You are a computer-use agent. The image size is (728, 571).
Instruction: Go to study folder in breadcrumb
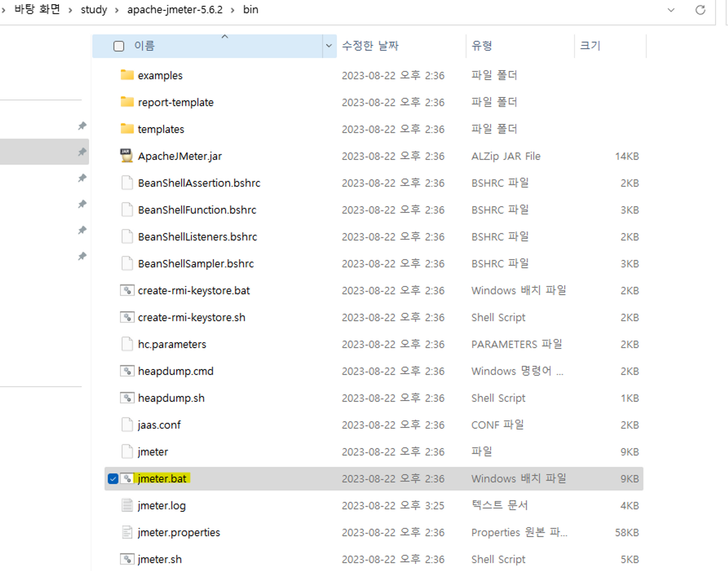point(94,9)
